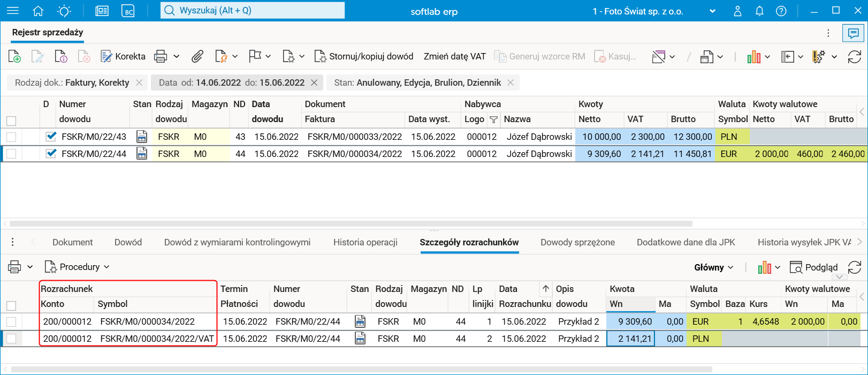The image size is (868, 375).
Task: Toggle checkbox for row FSKR/M0/22/43
Action: click(x=11, y=137)
